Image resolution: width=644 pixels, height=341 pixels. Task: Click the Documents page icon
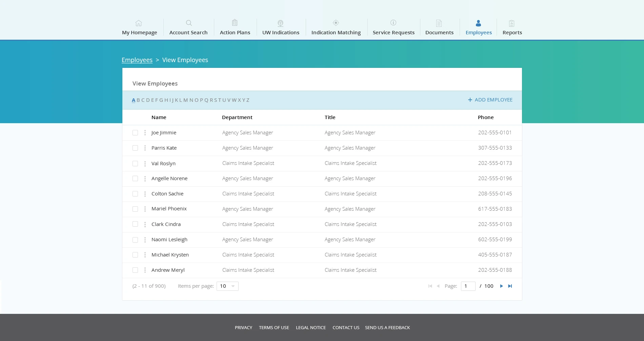[x=439, y=23]
